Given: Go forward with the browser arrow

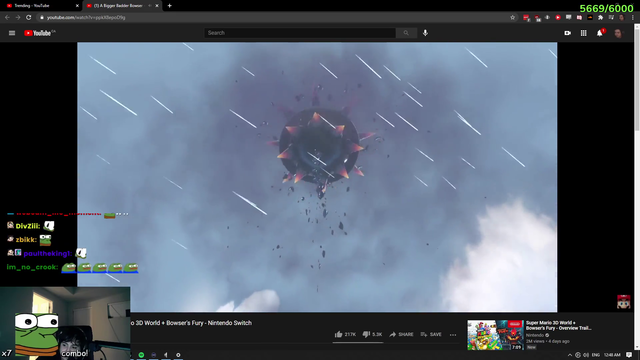Looking at the screenshot, I should coord(18,18).
